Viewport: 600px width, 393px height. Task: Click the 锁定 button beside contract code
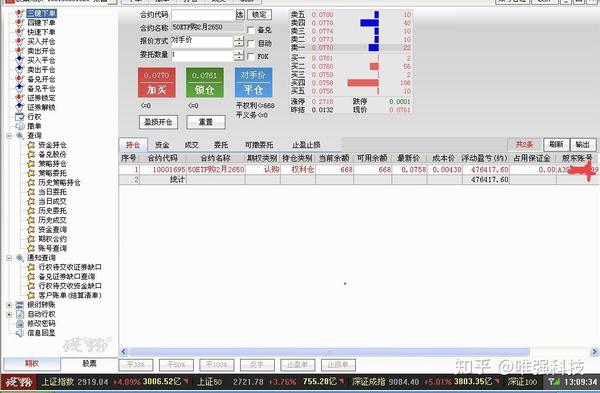[259, 15]
